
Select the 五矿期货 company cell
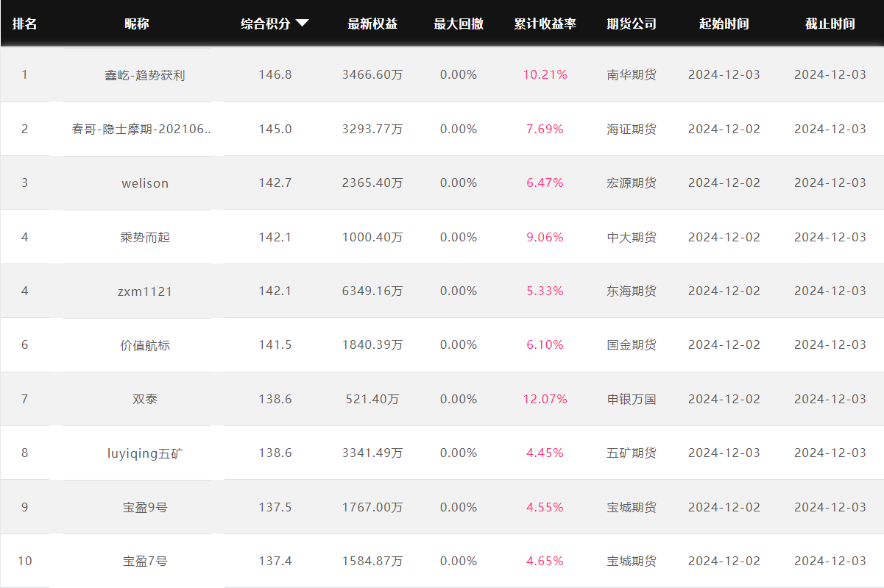click(632, 453)
